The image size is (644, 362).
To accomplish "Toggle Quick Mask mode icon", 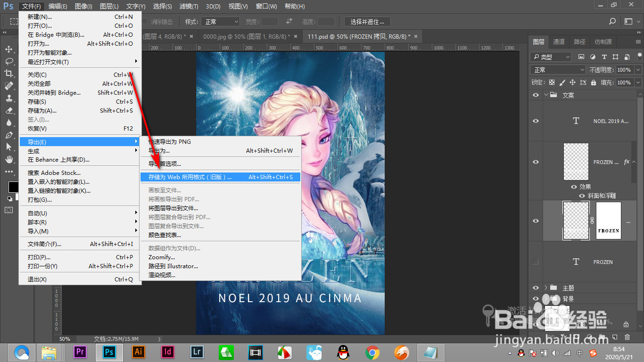I will pyautogui.click(x=9, y=210).
